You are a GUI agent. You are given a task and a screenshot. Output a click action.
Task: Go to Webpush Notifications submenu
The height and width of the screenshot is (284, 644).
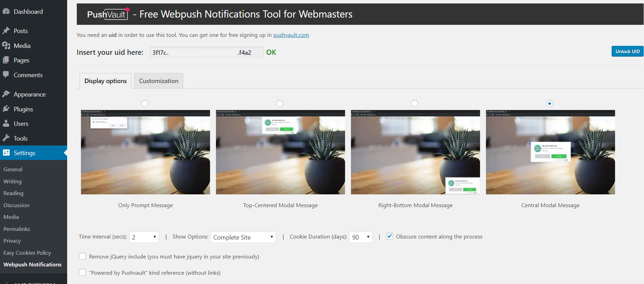tap(32, 264)
